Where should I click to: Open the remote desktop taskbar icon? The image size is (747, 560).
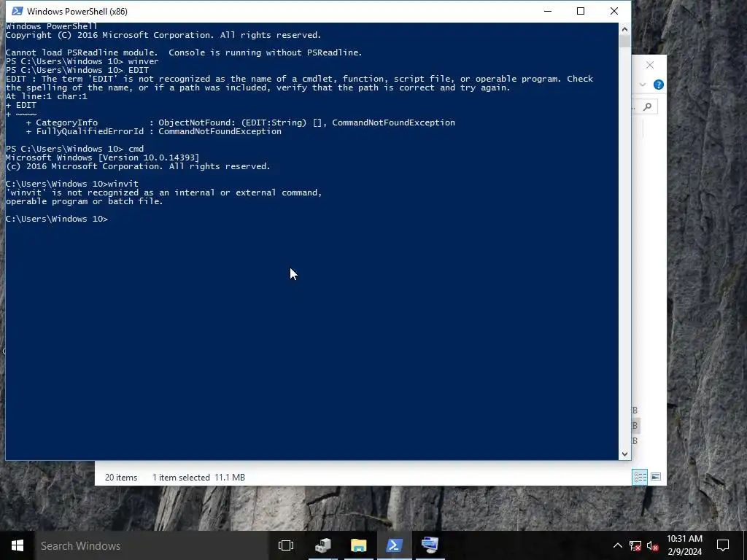tap(430, 545)
